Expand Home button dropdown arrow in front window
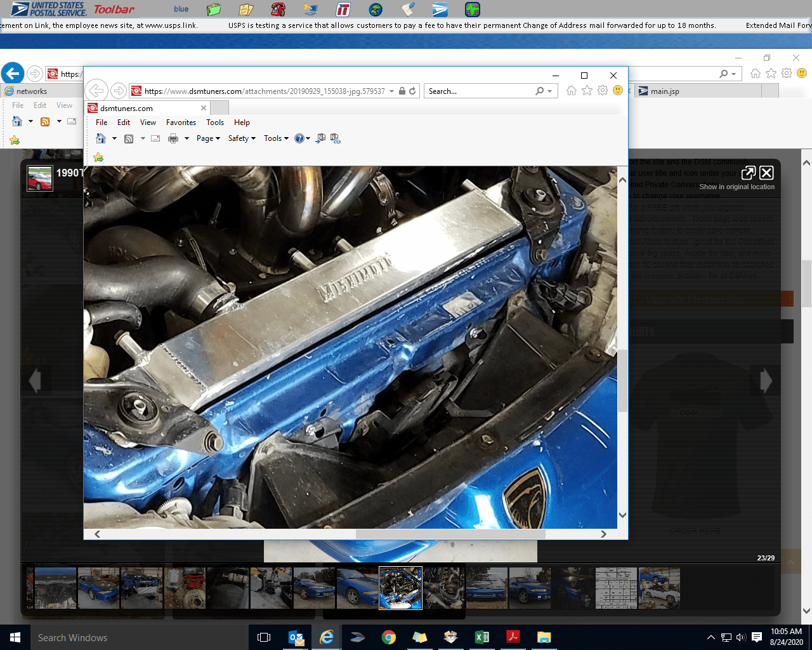 (114, 138)
